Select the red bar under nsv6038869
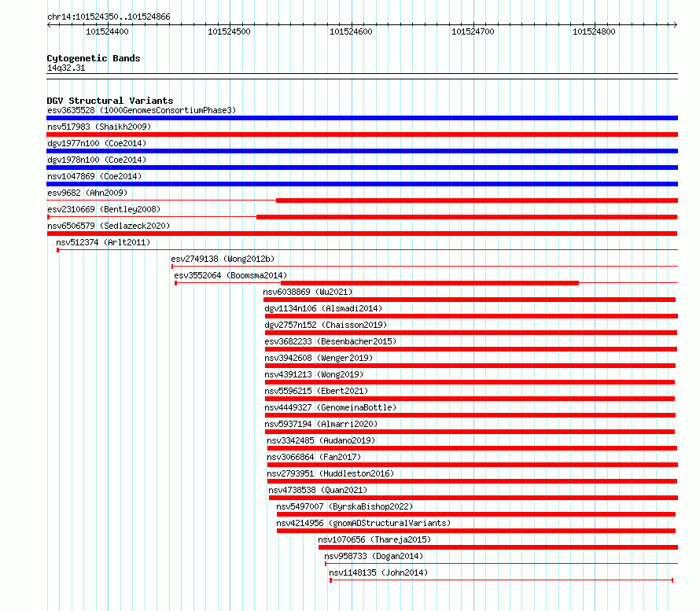The width and height of the screenshot is (700, 611). tap(470, 300)
